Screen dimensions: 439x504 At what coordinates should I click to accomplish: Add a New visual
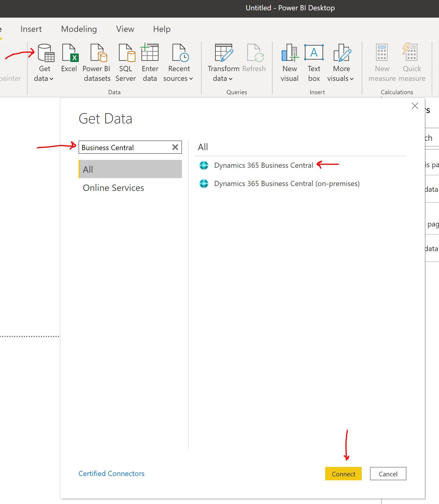[x=290, y=63]
